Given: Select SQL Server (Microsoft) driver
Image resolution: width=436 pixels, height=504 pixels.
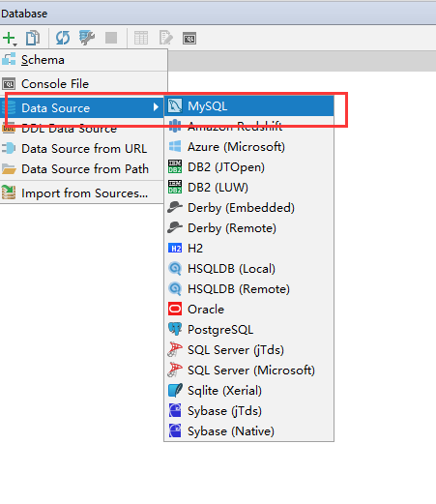Looking at the screenshot, I should pyautogui.click(x=248, y=371).
